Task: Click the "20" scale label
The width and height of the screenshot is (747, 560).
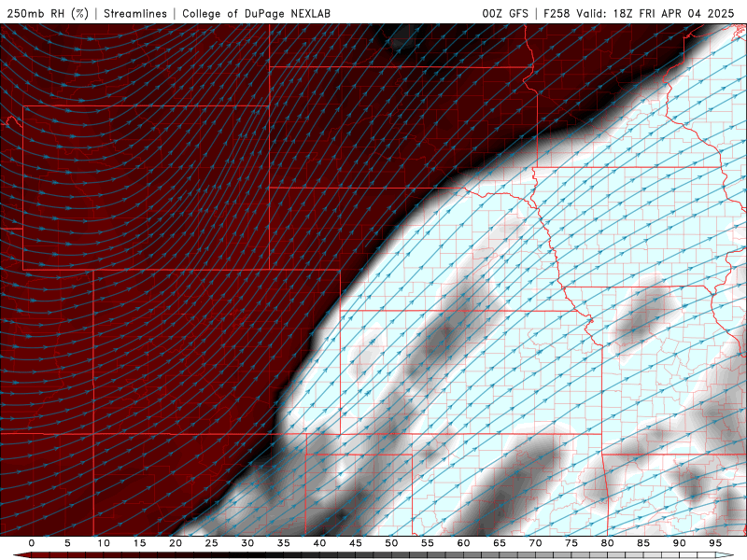Action: tap(176, 543)
